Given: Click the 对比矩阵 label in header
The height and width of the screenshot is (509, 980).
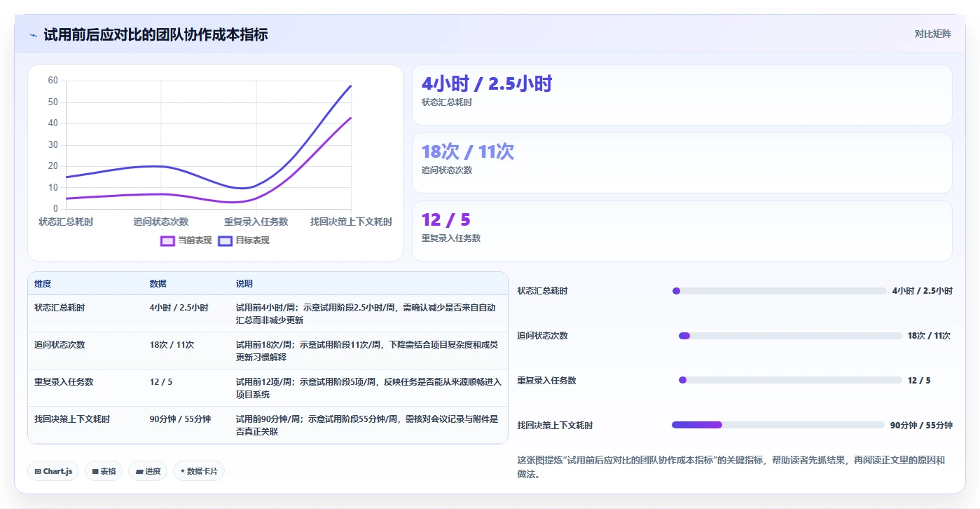Looking at the screenshot, I should [932, 34].
